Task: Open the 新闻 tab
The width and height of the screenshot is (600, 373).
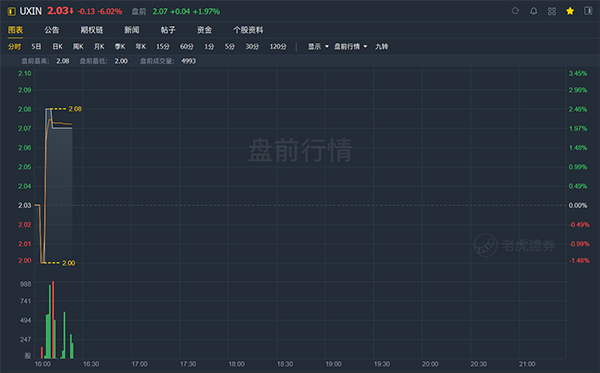Action: coord(132,30)
